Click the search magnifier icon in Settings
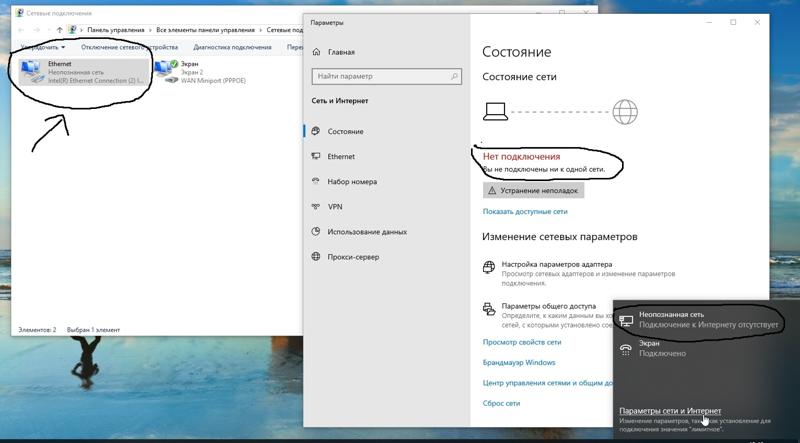800x443 pixels. 454,76
